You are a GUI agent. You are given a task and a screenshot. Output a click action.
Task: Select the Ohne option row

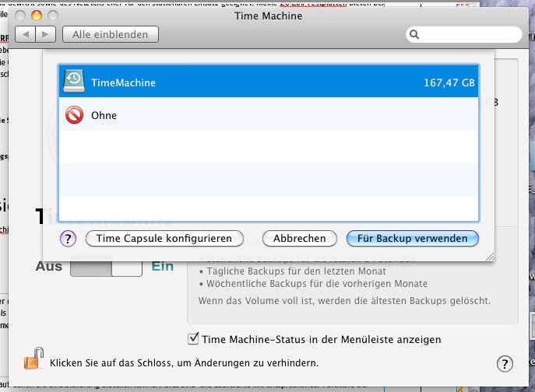coord(269,114)
